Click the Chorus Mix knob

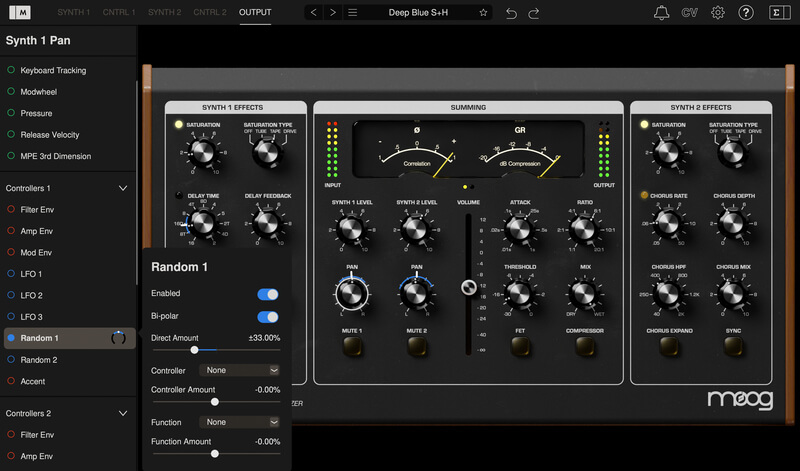(x=733, y=294)
